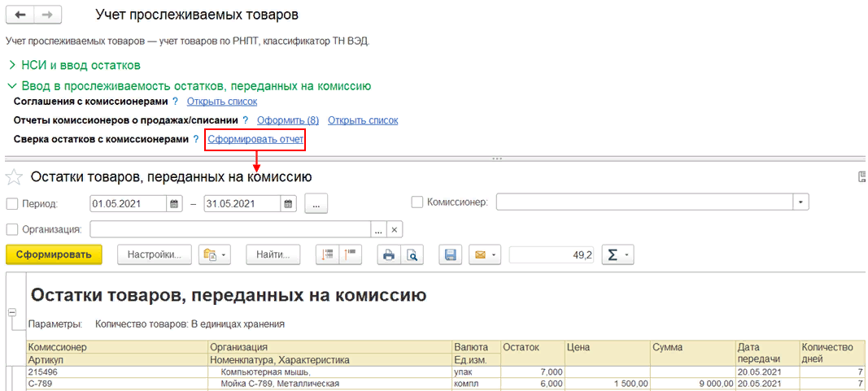The image size is (868, 391).
Task: Open calendar for period end date
Action: pyautogui.click(x=288, y=204)
